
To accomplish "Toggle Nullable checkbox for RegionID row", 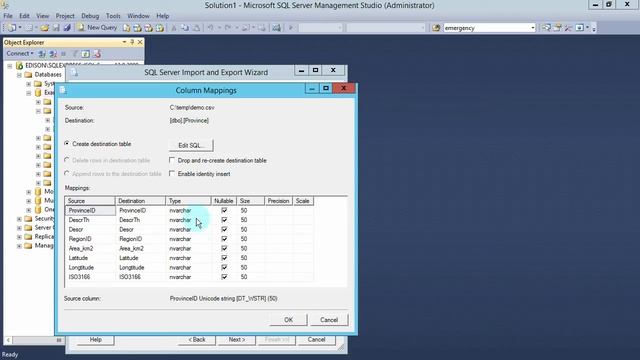I will [224, 239].
